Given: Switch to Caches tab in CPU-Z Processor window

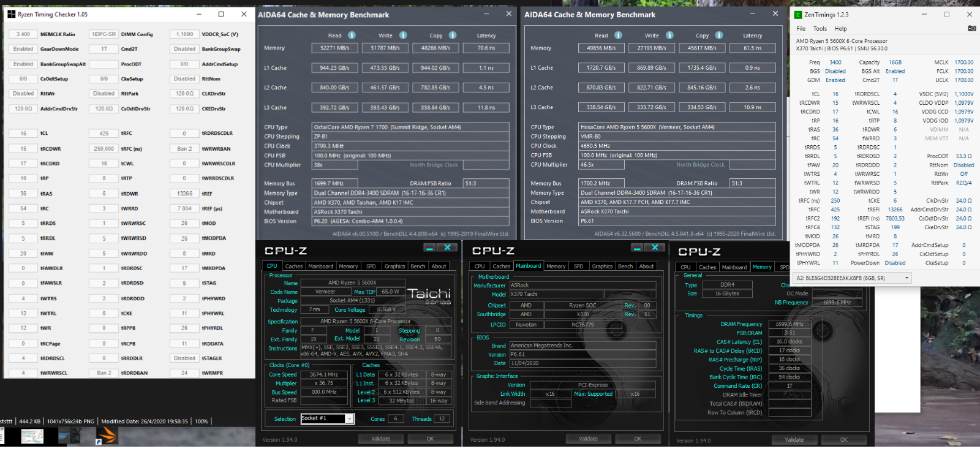Looking at the screenshot, I should pos(293,267).
